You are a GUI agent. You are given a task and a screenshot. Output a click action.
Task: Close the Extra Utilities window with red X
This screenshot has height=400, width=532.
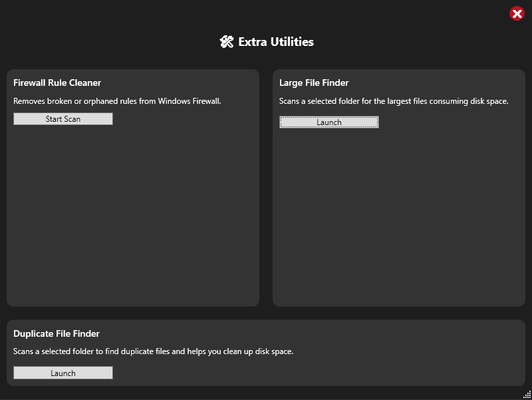[x=517, y=13]
